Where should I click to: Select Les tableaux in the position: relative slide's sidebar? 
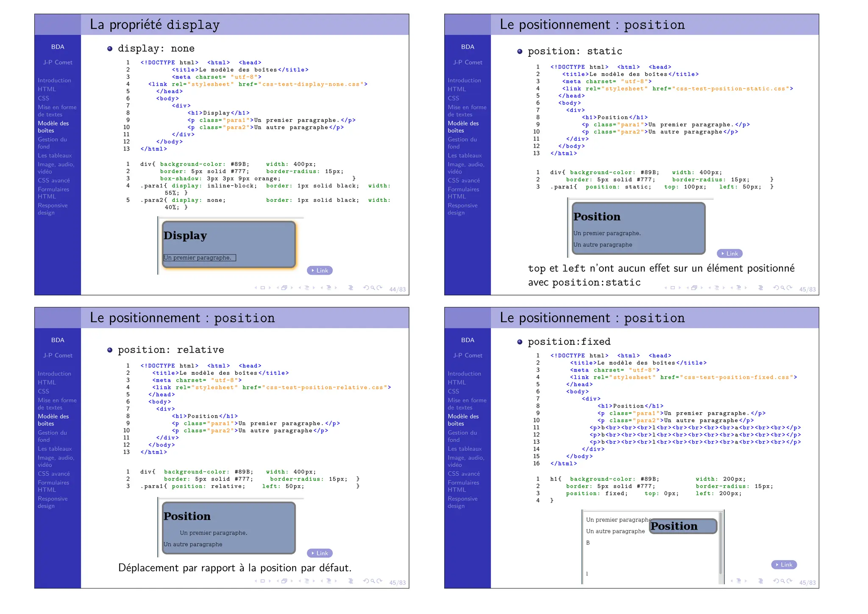tap(55, 449)
